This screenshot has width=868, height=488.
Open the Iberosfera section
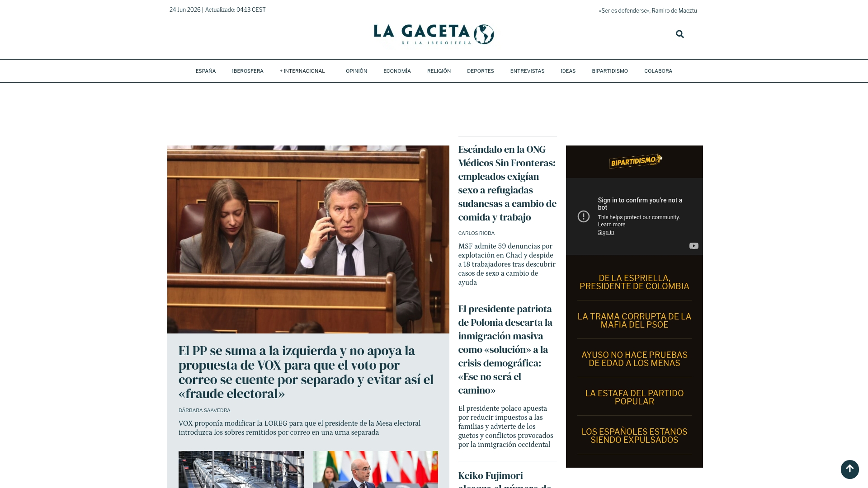[x=248, y=71]
